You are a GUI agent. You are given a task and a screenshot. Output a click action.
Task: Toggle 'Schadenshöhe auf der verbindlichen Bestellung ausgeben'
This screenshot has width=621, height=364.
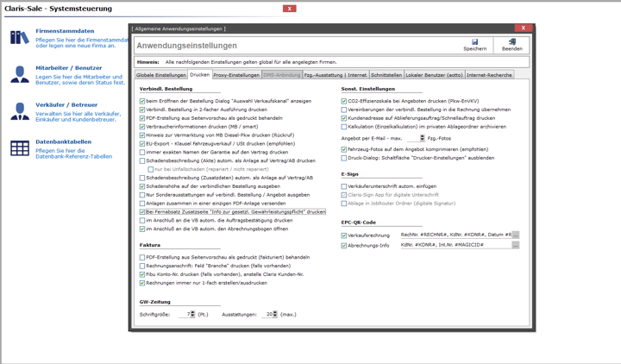coord(142,186)
